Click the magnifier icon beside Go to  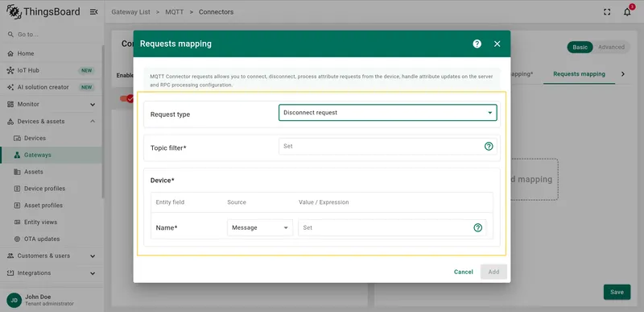(x=10, y=35)
